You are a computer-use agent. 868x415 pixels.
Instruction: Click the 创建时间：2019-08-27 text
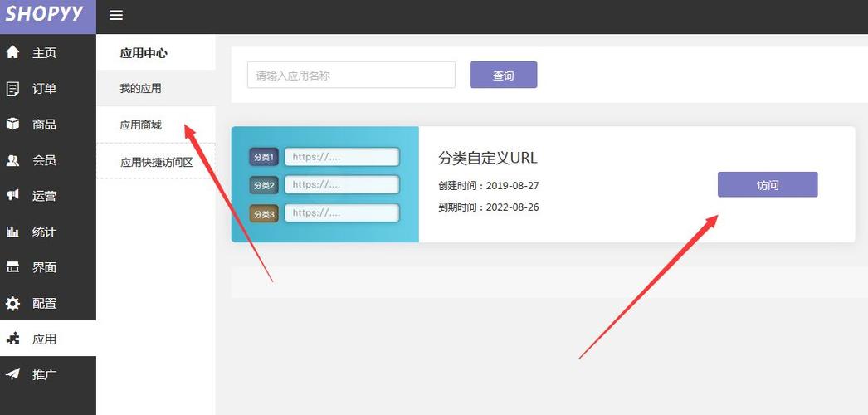488,186
